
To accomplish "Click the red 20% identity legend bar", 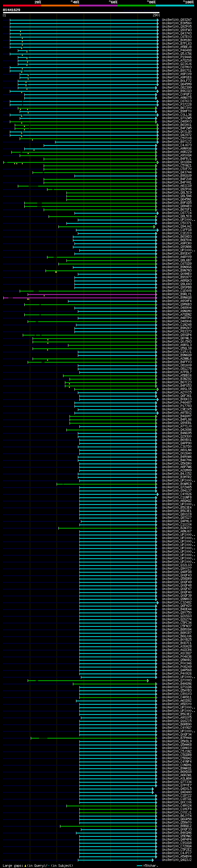I will click(22, 6).
